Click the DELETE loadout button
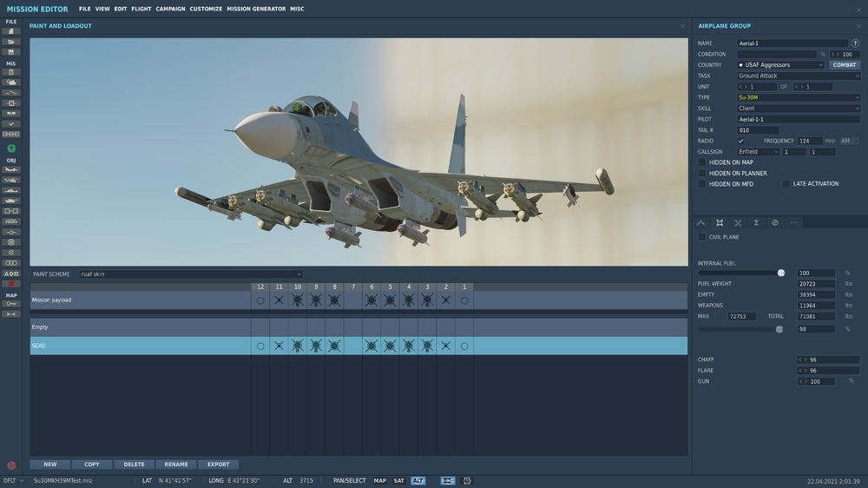This screenshot has height=488, width=868. 134,465
